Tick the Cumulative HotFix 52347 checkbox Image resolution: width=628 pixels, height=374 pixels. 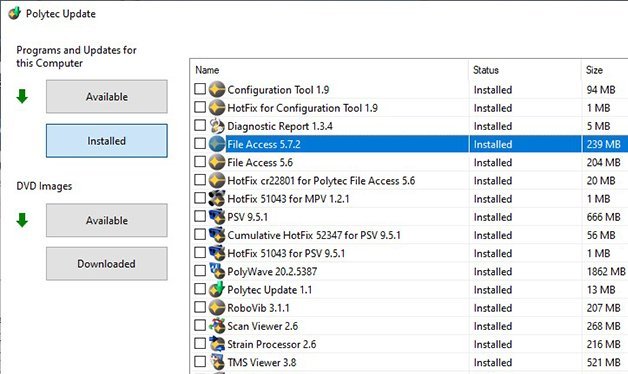point(200,234)
